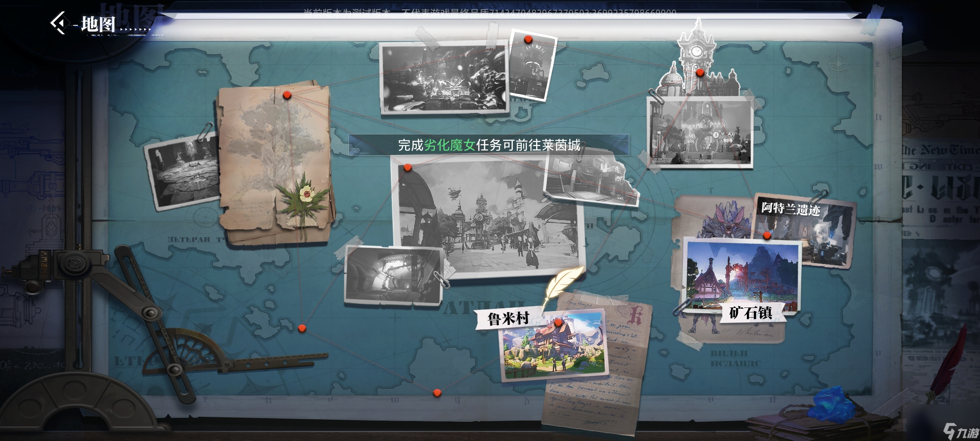Click the Game Park grayscale photo
This screenshot has height=441, width=980.
click(x=700, y=133)
